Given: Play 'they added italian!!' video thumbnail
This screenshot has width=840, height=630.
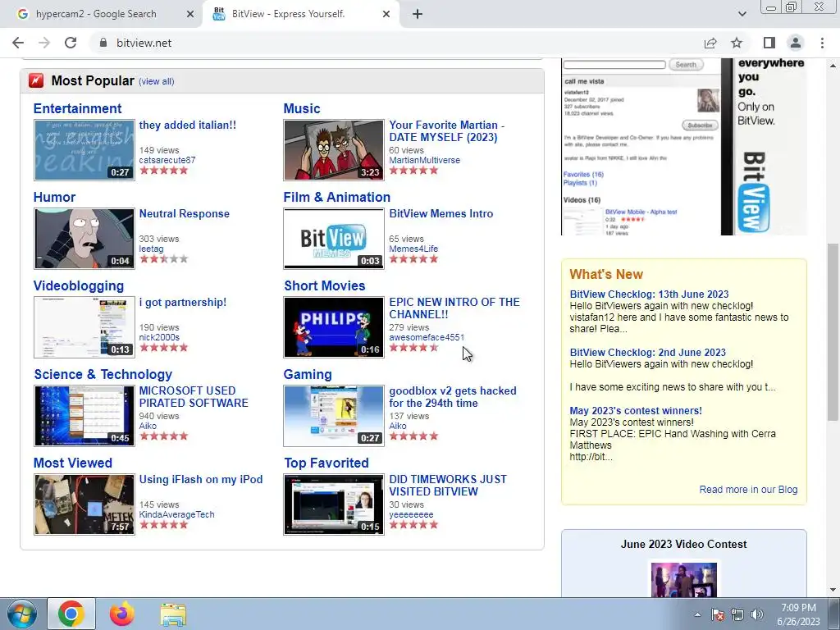Looking at the screenshot, I should pos(84,150).
